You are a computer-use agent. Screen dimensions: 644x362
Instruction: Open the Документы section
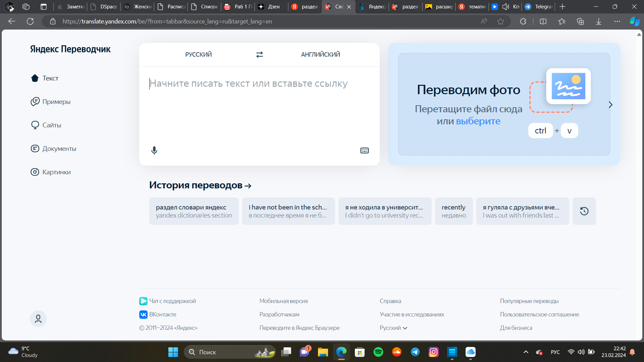click(53, 148)
